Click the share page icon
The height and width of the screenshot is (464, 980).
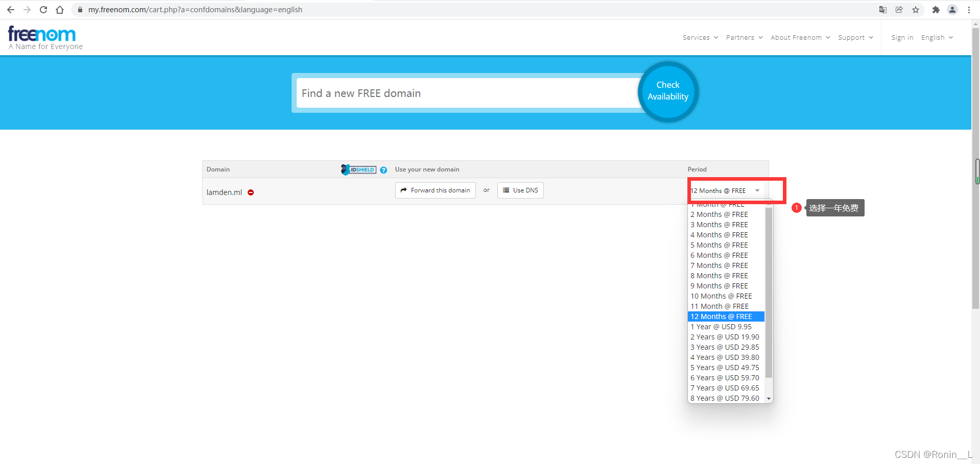click(x=899, y=10)
